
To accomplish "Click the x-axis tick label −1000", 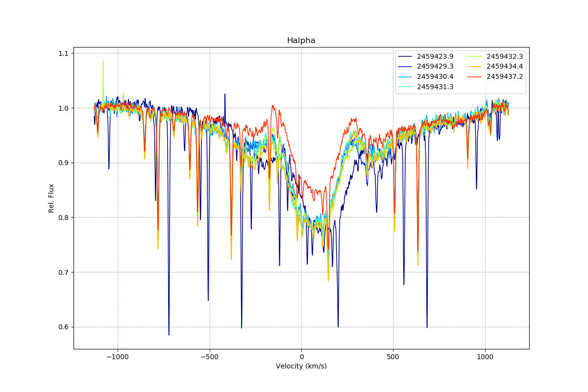I will pos(118,357).
